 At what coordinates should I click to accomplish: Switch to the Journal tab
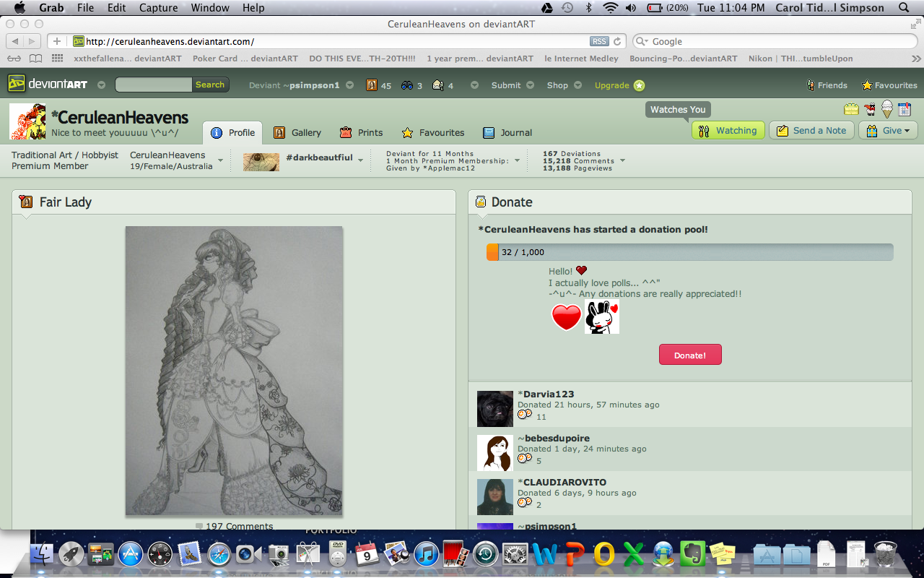[x=507, y=132]
